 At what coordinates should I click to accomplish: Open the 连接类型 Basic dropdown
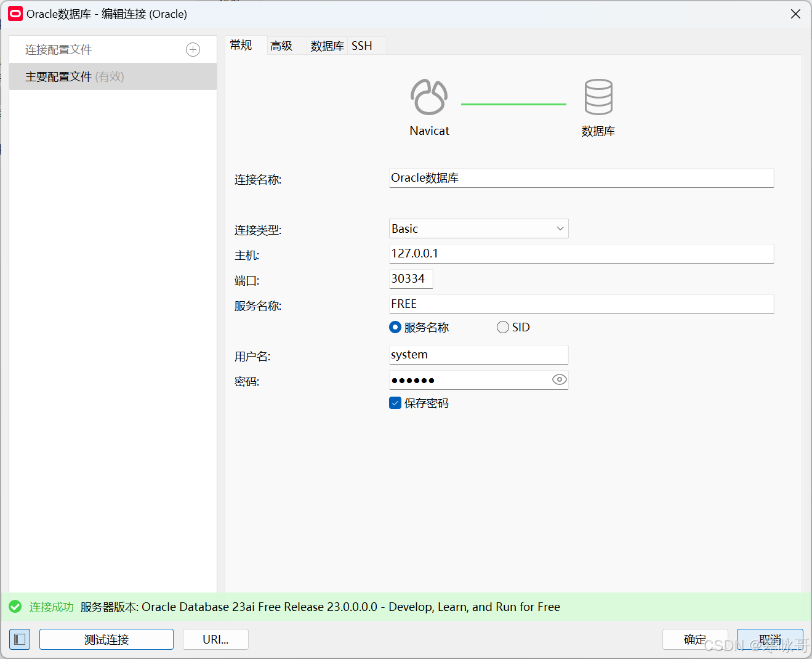click(479, 228)
